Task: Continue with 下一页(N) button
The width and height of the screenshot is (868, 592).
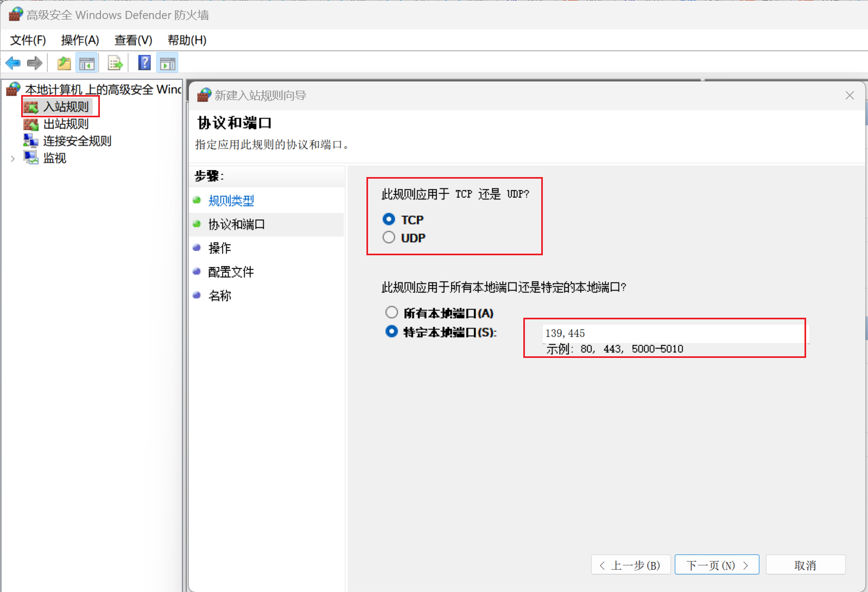Action: tap(717, 565)
